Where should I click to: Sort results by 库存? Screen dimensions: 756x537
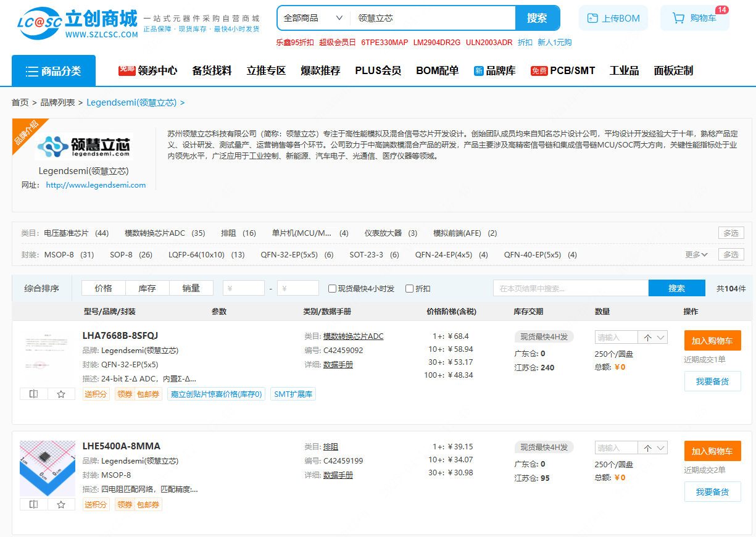(x=147, y=288)
